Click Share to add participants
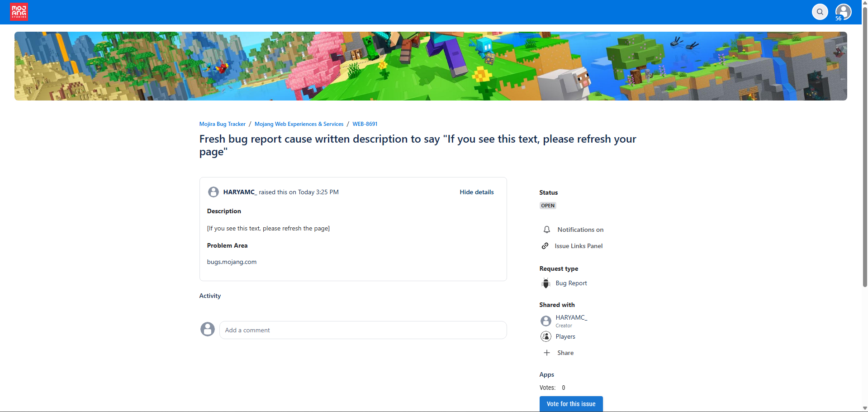 (x=565, y=353)
